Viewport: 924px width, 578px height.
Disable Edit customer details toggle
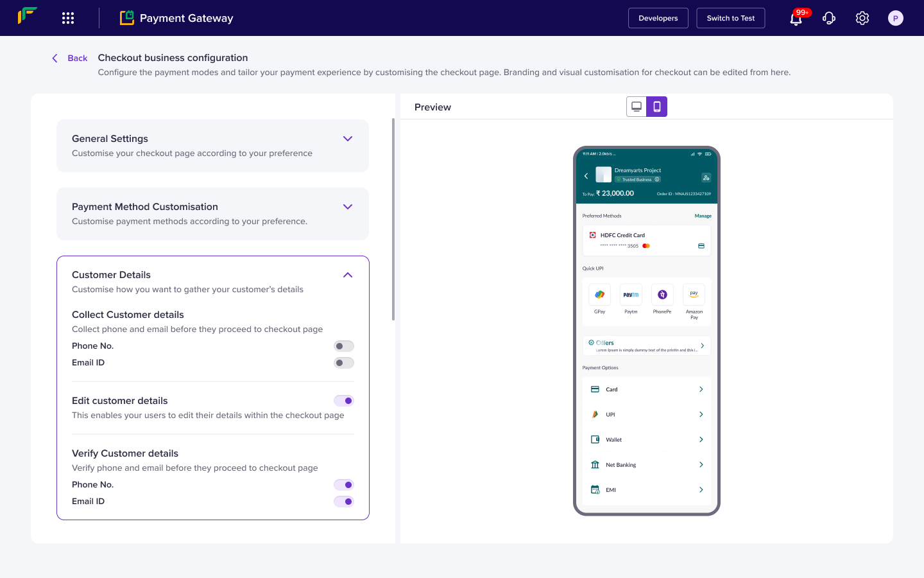tap(343, 401)
